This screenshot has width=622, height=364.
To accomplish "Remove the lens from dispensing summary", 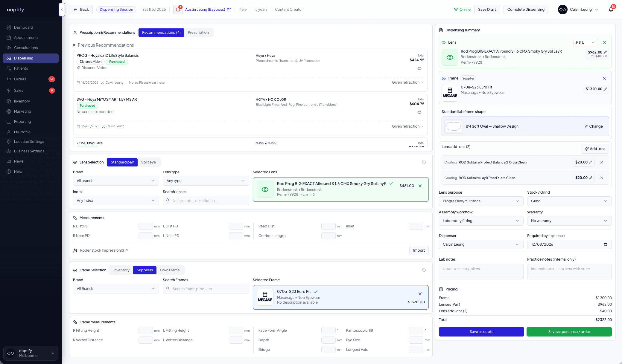I will click(x=604, y=42).
